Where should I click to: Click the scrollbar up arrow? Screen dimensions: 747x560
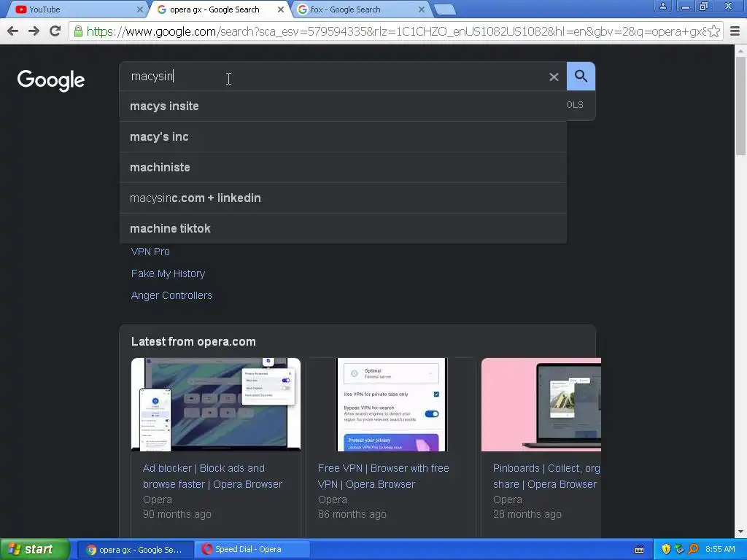point(740,50)
